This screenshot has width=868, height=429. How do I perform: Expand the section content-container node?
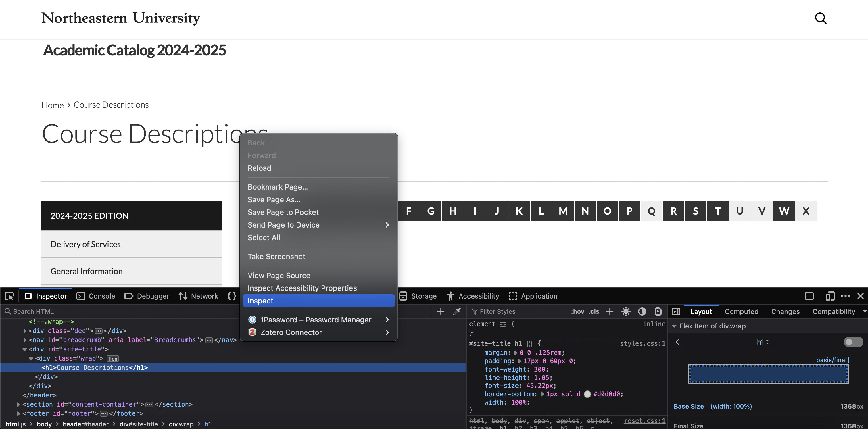(x=19, y=404)
